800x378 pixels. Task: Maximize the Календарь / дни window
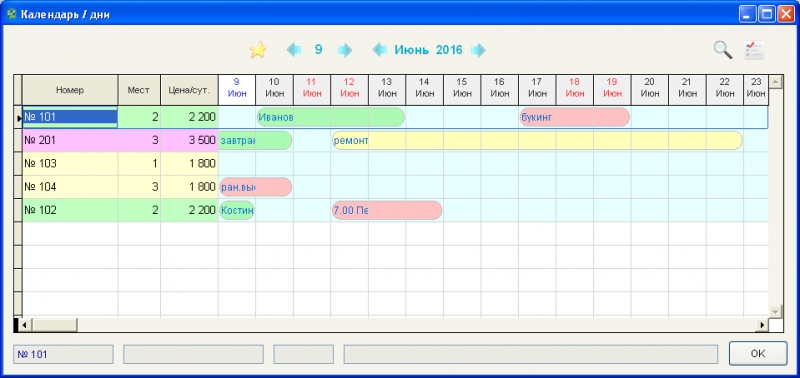[x=767, y=14]
